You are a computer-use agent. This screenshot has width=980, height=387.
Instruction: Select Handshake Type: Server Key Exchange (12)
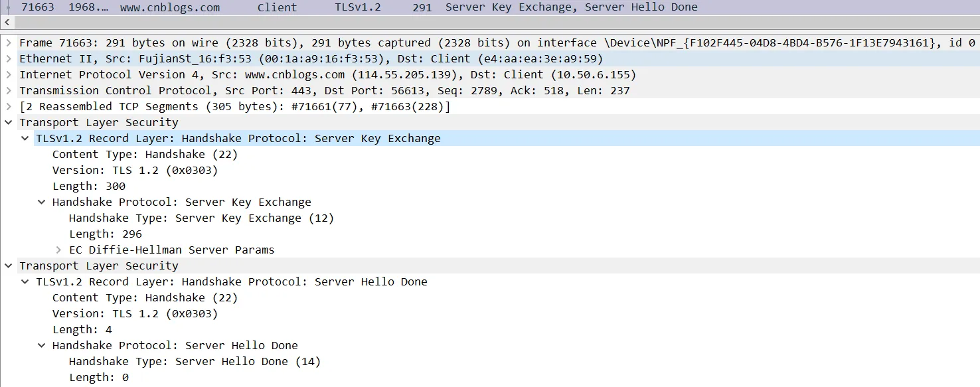tap(201, 218)
